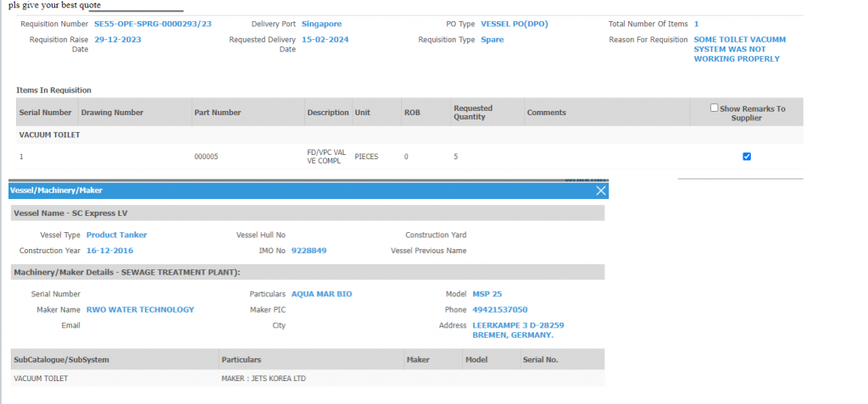Toggle Show Remarks To Supplier checkbox

715,108
